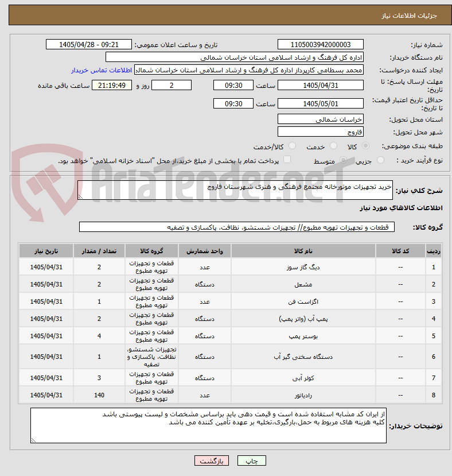Viewport: 452px width, 476px height.
Task: Click the resize grip of توضیحات خریدار textarea
Action: (33, 440)
